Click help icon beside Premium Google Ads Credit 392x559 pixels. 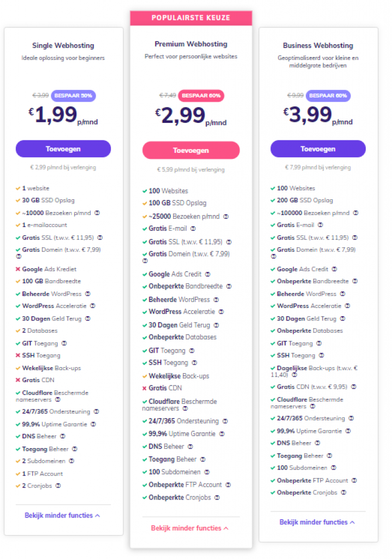tap(207, 274)
